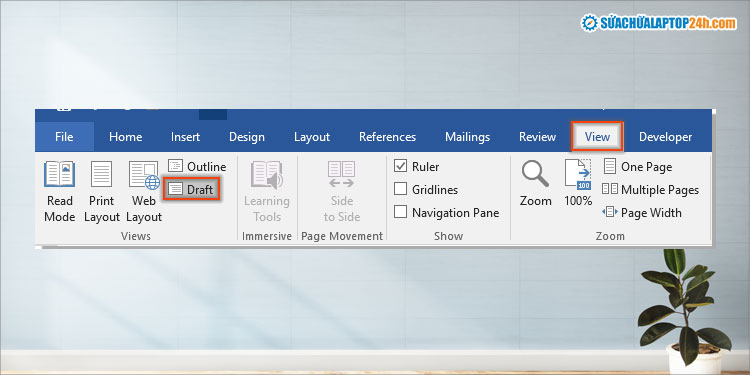Select the Developer tab
The image size is (750, 375).
(x=665, y=137)
